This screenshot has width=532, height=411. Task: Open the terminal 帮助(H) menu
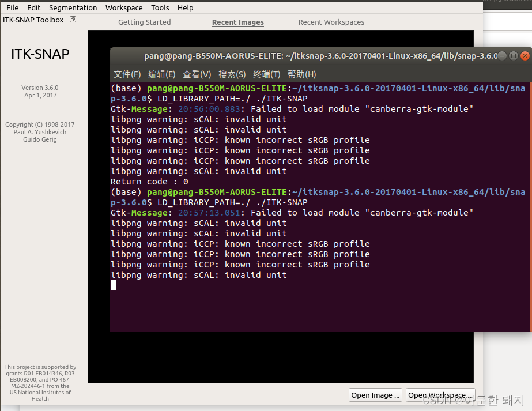coord(302,74)
